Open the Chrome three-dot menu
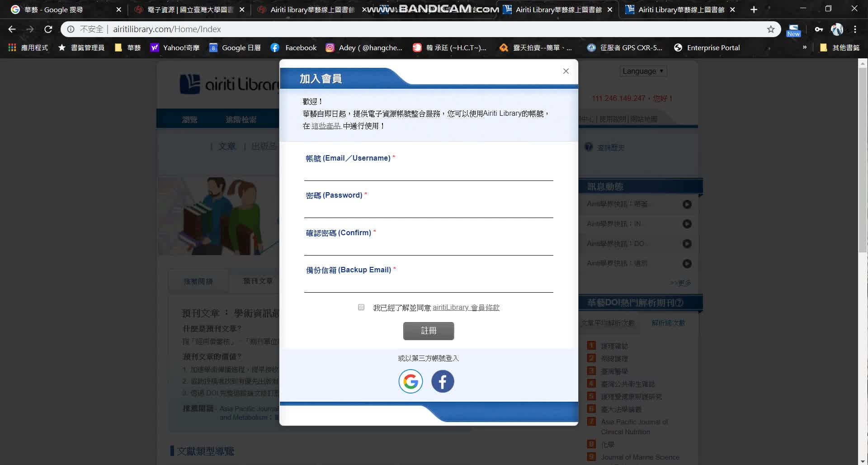The height and width of the screenshot is (465, 868). click(855, 29)
